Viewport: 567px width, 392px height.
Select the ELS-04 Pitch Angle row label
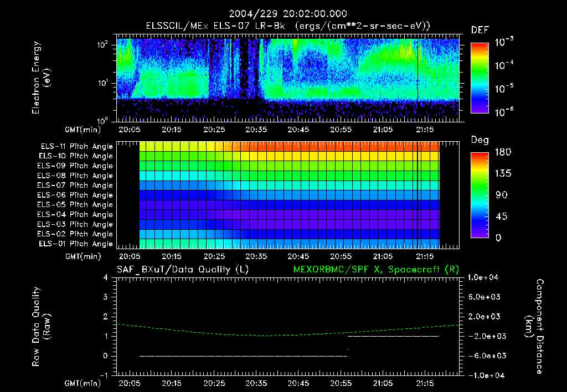tap(75, 214)
